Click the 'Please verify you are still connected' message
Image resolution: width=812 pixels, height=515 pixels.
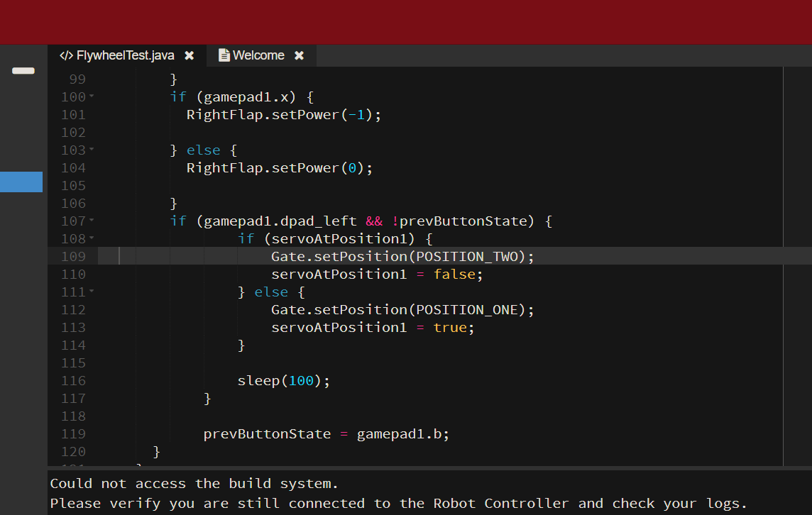pos(399,503)
